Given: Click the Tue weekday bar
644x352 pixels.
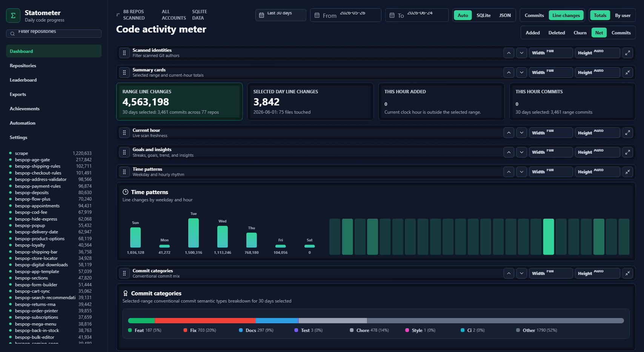Looking at the screenshot, I should point(194,233).
